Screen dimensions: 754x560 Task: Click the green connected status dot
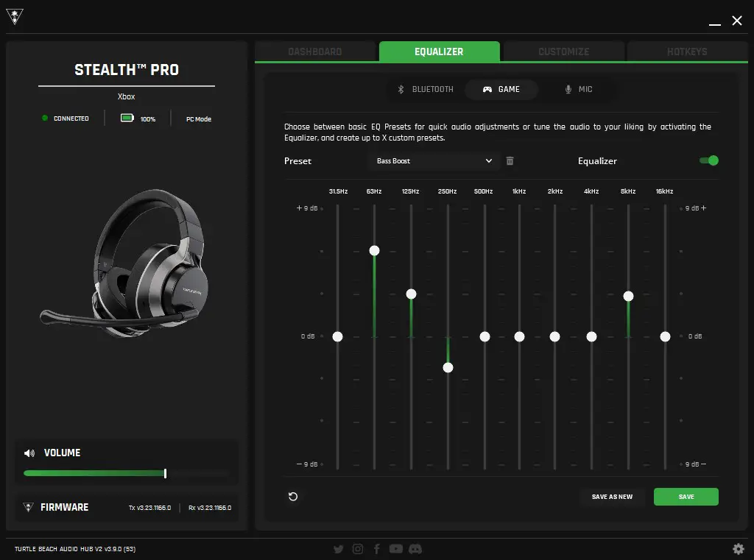pos(45,118)
